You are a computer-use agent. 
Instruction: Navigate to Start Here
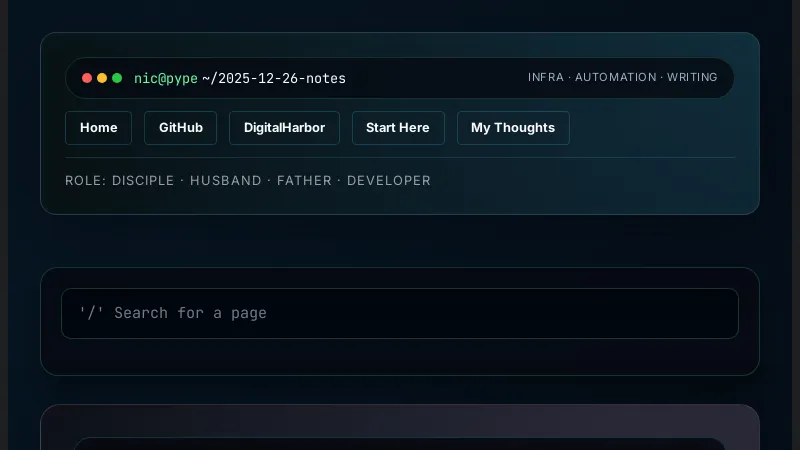pos(398,128)
